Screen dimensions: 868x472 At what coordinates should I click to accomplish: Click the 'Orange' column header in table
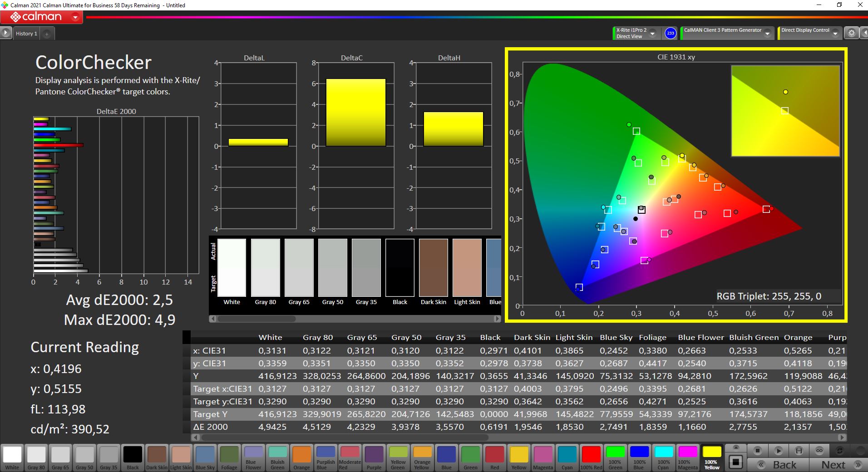pos(798,337)
